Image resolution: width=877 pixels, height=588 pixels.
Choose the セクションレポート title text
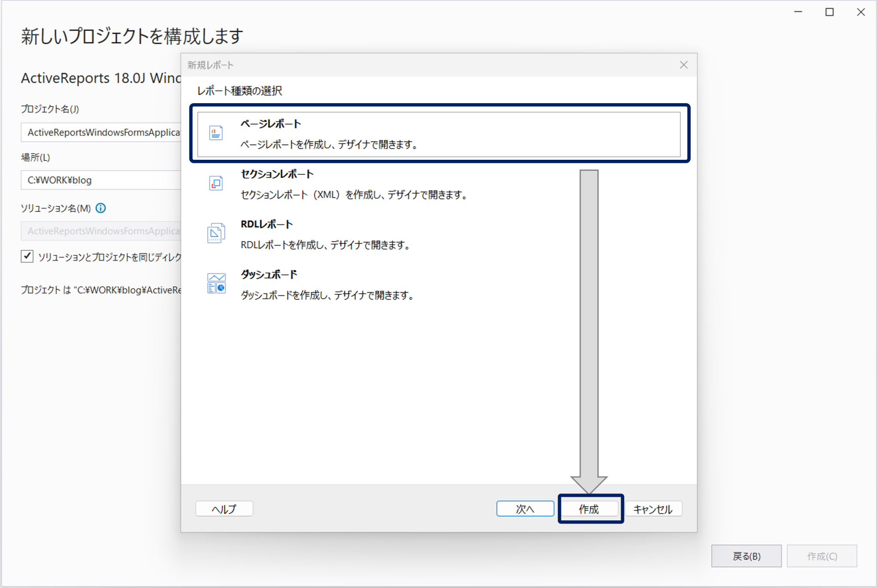pos(277,174)
